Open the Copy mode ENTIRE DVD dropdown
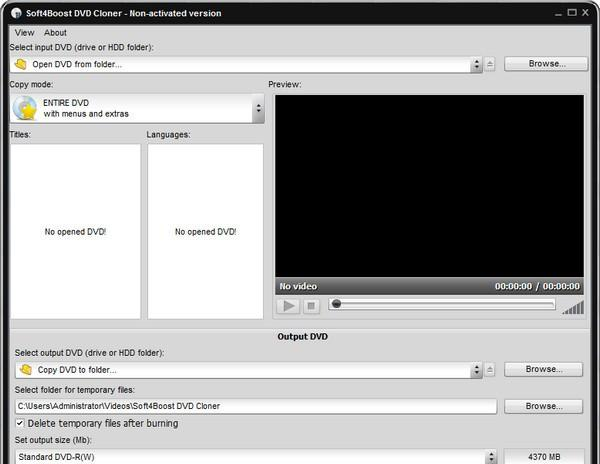 (259, 109)
